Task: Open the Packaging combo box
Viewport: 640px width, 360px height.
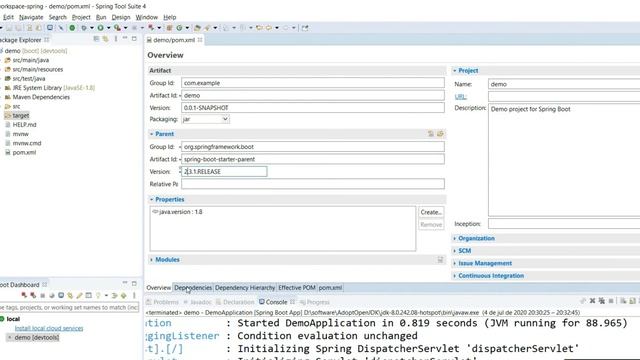Action: pyautogui.click(x=205, y=119)
